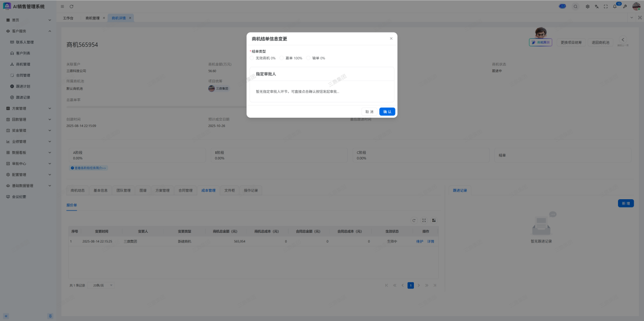The image size is (644, 321).
Task: Switch to the 商机管理 tab
Action: pos(93,18)
